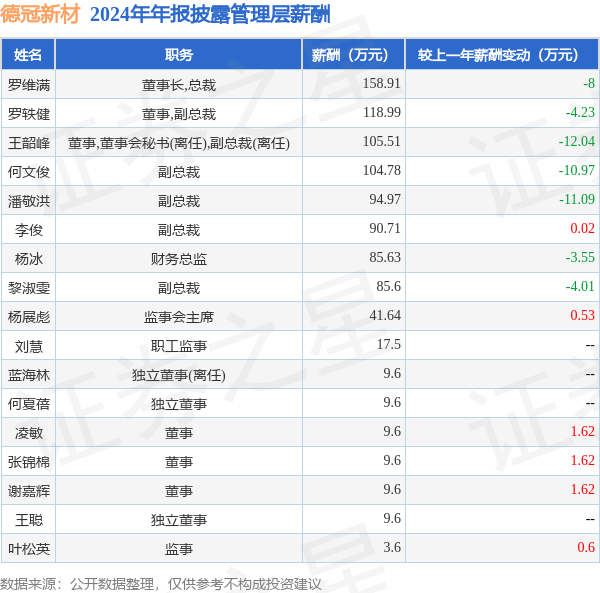
Task: Click the name 杨冰
Action: pos(29,259)
